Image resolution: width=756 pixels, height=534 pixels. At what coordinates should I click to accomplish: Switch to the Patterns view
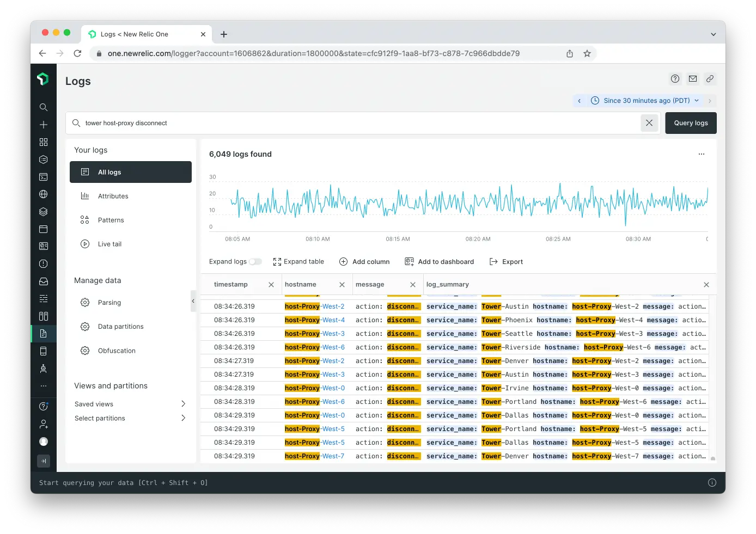111,220
